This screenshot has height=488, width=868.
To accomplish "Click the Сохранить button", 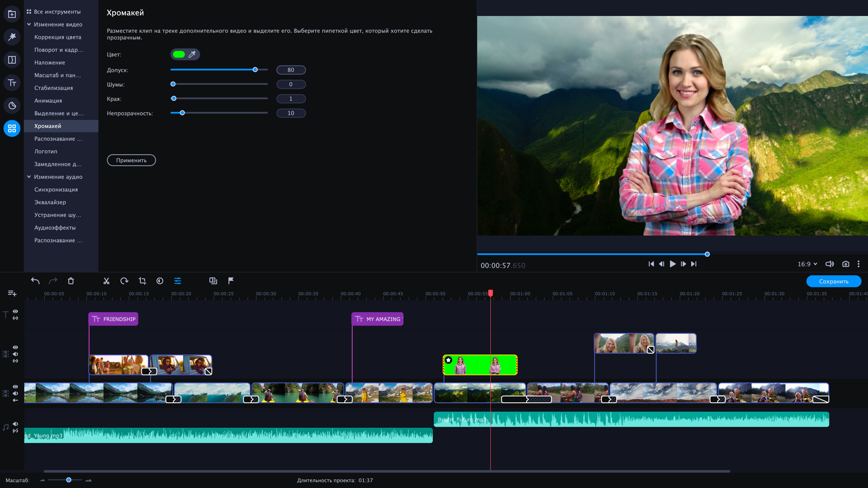I will click(833, 282).
